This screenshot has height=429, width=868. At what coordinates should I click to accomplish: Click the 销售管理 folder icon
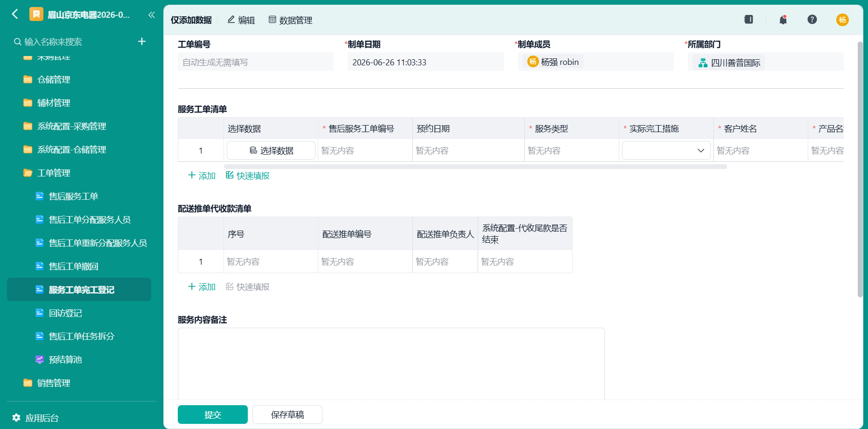(x=28, y=383)
